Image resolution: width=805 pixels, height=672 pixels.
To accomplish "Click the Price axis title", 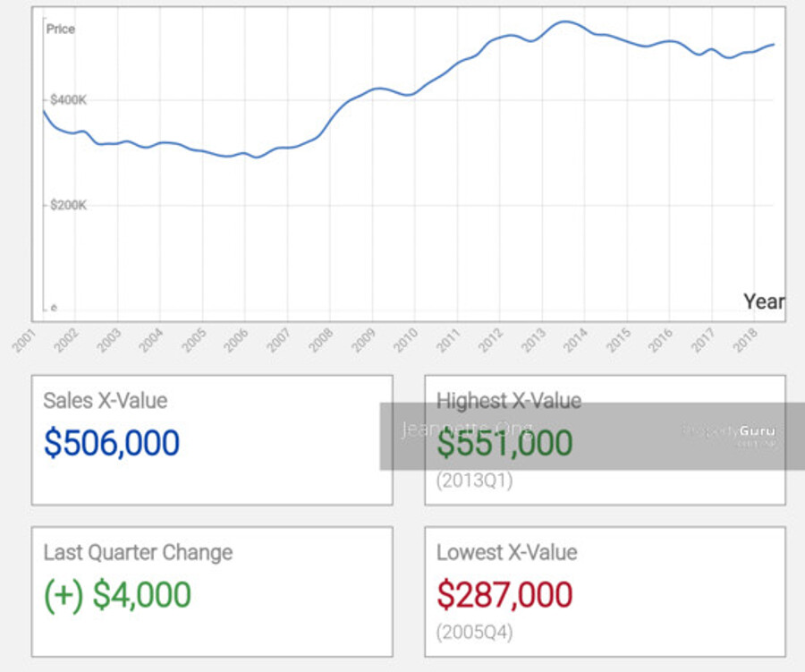I will point(61,30).
